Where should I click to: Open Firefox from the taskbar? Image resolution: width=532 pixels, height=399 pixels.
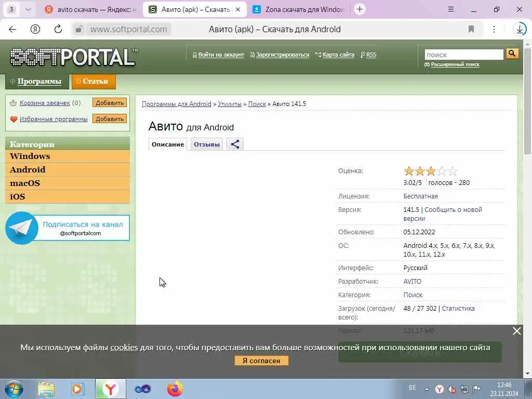tap(175, 389)
